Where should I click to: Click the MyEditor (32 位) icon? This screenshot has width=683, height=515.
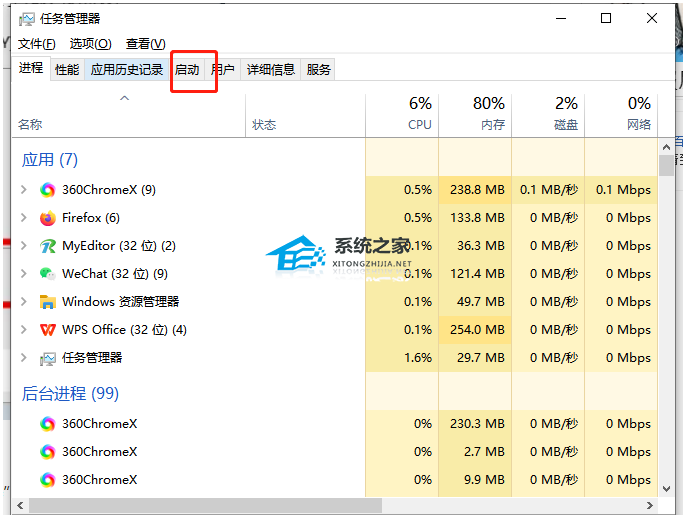pyautogui.click(x=47, y=246)
